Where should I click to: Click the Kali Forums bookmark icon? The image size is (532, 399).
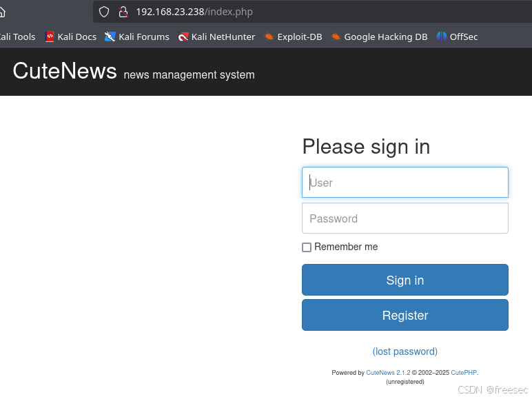110,37
